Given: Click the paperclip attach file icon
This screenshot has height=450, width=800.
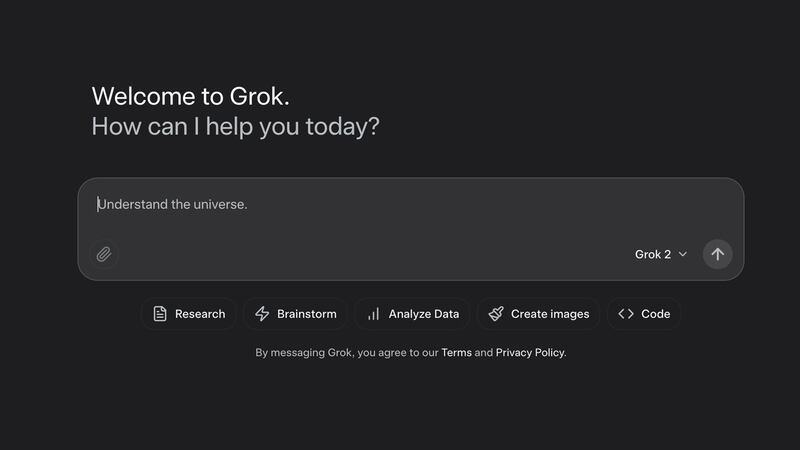Looking at the screenshot, I should [x=104, y=254].
